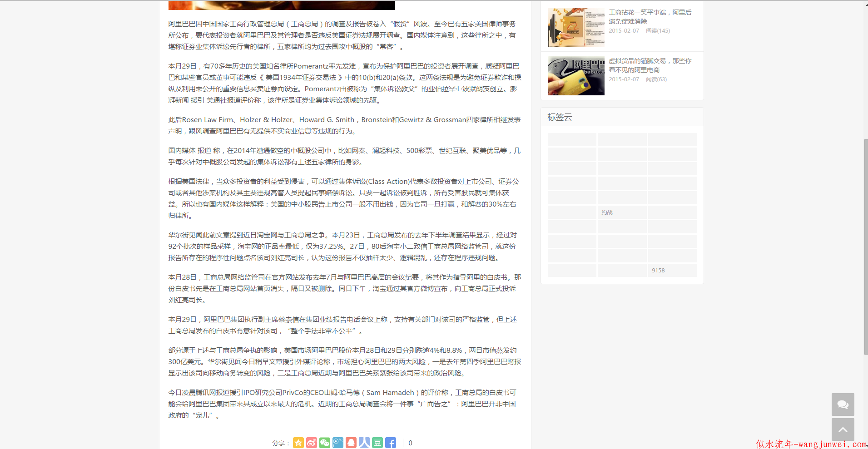Click the 阅读(63) read count
The image size is (868, 449).
(656, 79)
